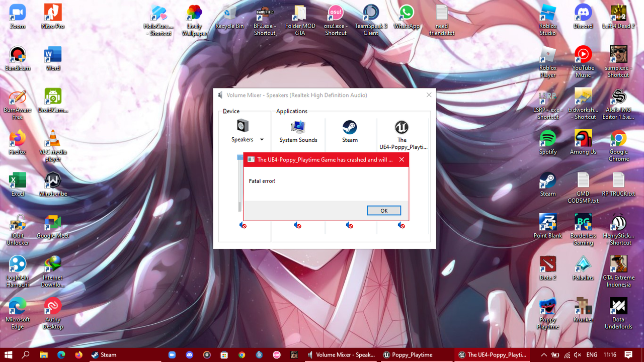This screenshot has width=644, height=362.
Task: Select the Lively Wallpaper desktop icon
Action: pos(194,20)
